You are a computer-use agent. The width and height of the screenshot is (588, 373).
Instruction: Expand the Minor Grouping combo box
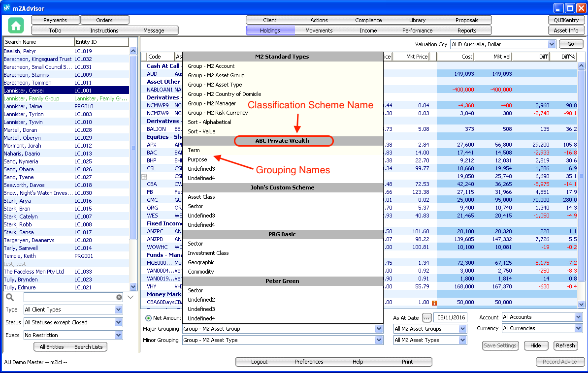(x=378, y=340)
